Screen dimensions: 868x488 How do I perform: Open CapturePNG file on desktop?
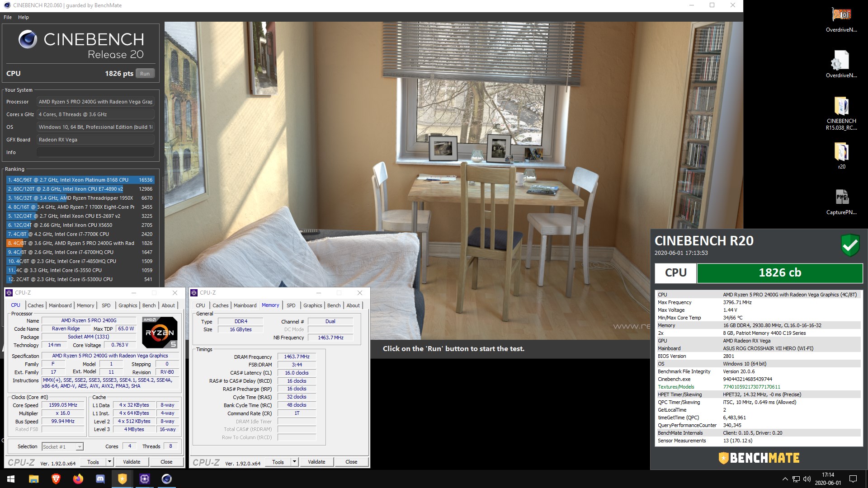[841, 197]
